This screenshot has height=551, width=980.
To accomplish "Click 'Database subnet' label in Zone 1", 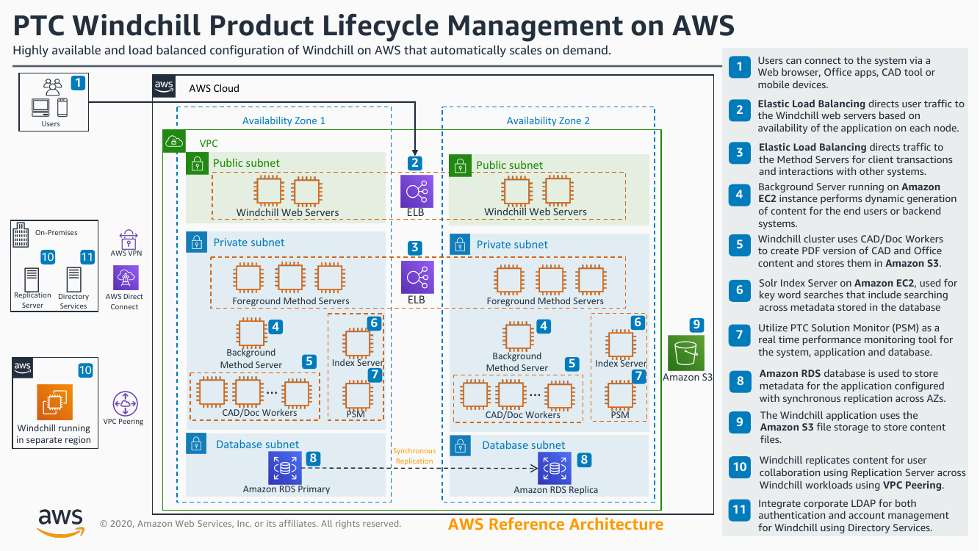I will (x=257, y=444).
